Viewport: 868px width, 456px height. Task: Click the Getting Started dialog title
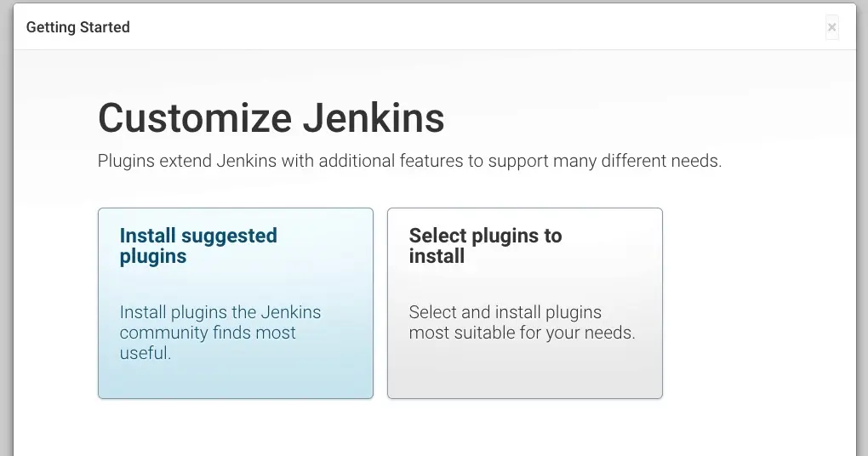click(78, 27)
